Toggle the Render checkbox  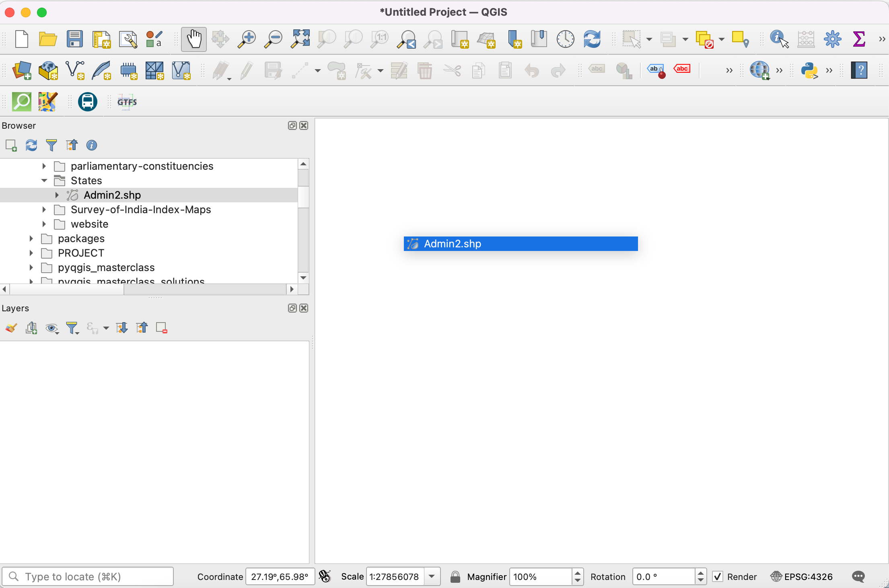718,577
